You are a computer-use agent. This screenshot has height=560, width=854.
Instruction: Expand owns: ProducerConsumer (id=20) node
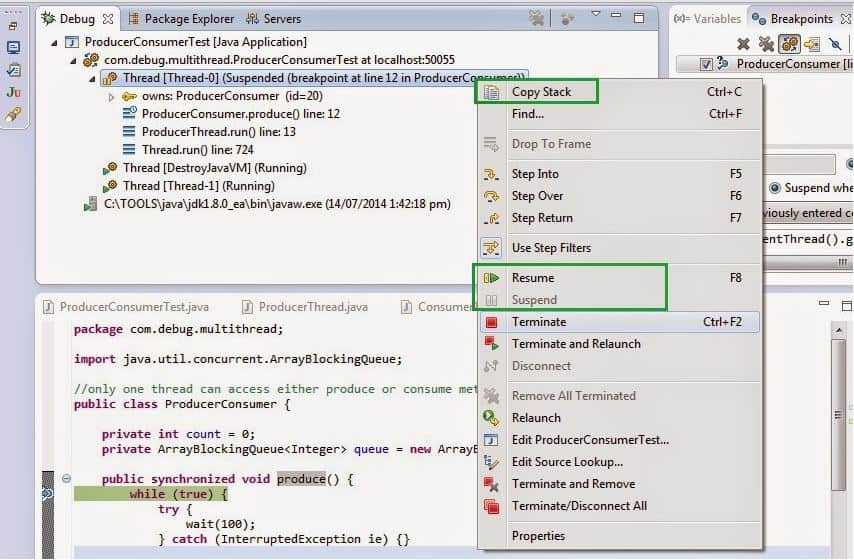pos(111,97)
